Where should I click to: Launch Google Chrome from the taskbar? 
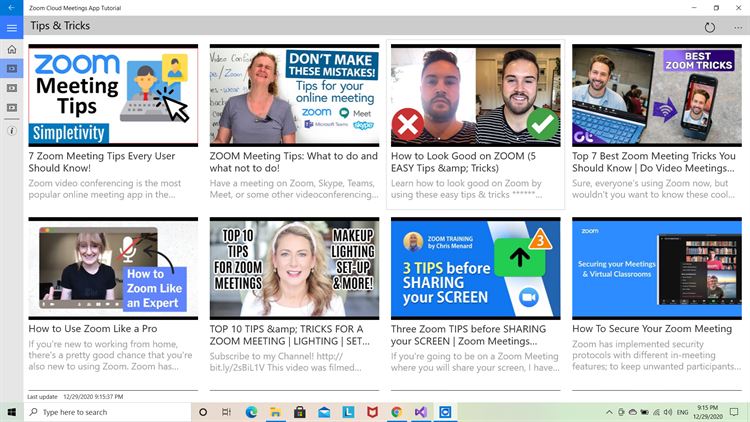tap(397, 412)
